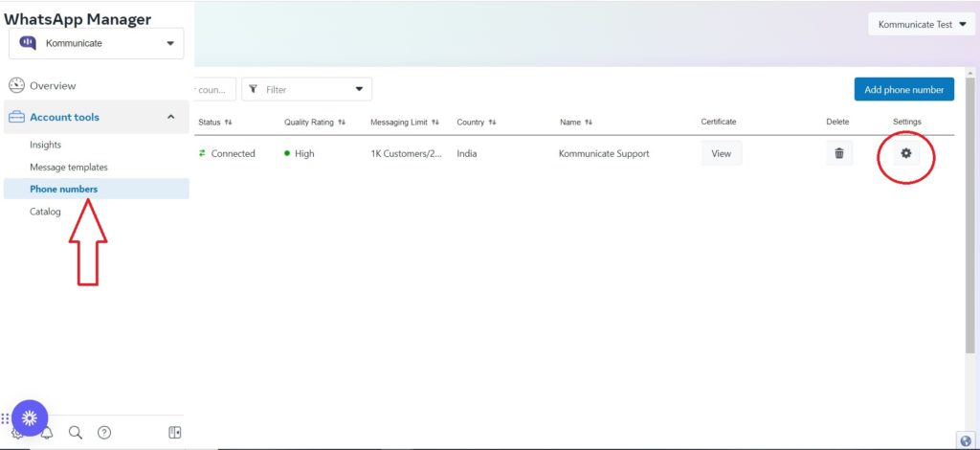Click the notifications bell icon
The width and height of the screenshot is (980, 450).
point(47,434)
